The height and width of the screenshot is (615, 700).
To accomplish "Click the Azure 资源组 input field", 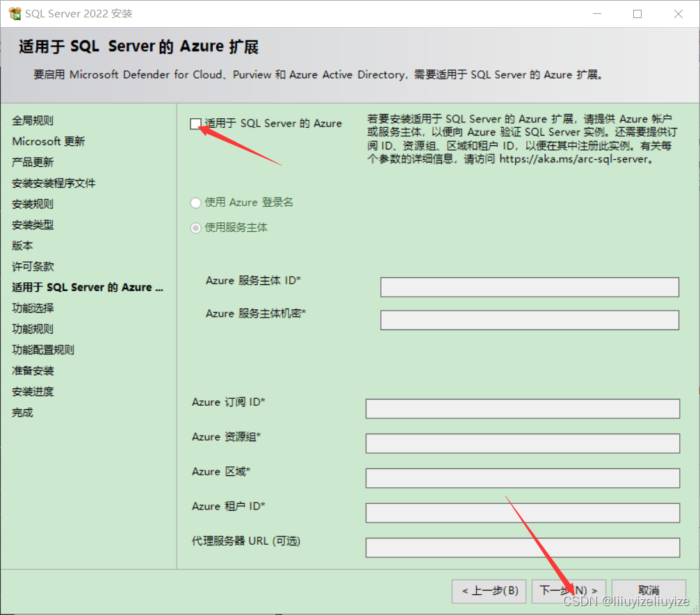I will click(522, 443).
